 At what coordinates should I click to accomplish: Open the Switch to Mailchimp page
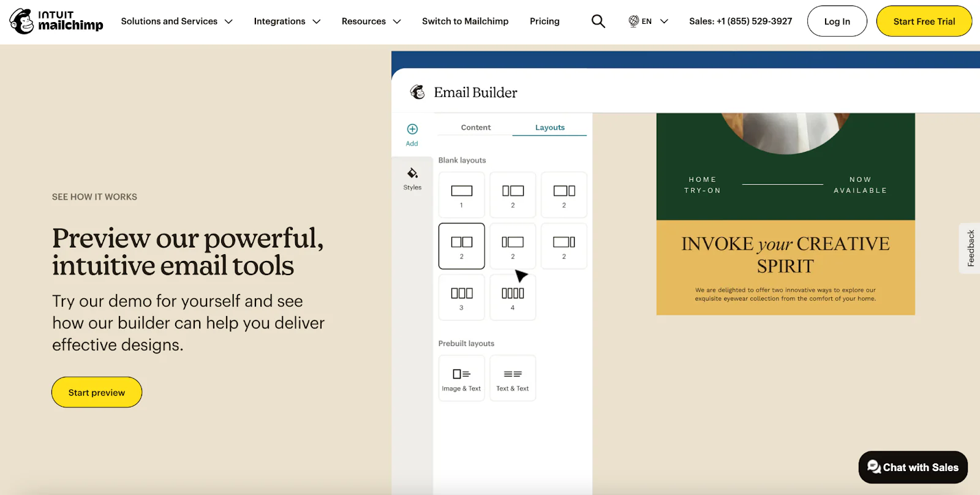466,21
